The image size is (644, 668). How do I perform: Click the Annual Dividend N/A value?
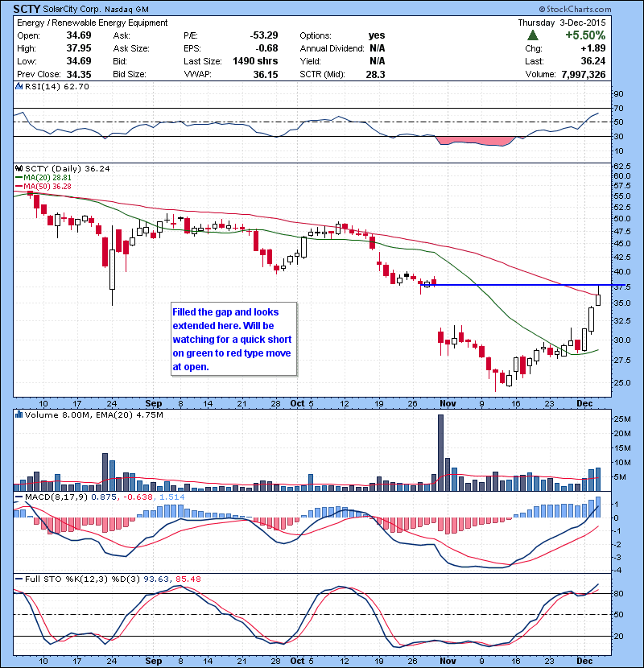(378, 48)
